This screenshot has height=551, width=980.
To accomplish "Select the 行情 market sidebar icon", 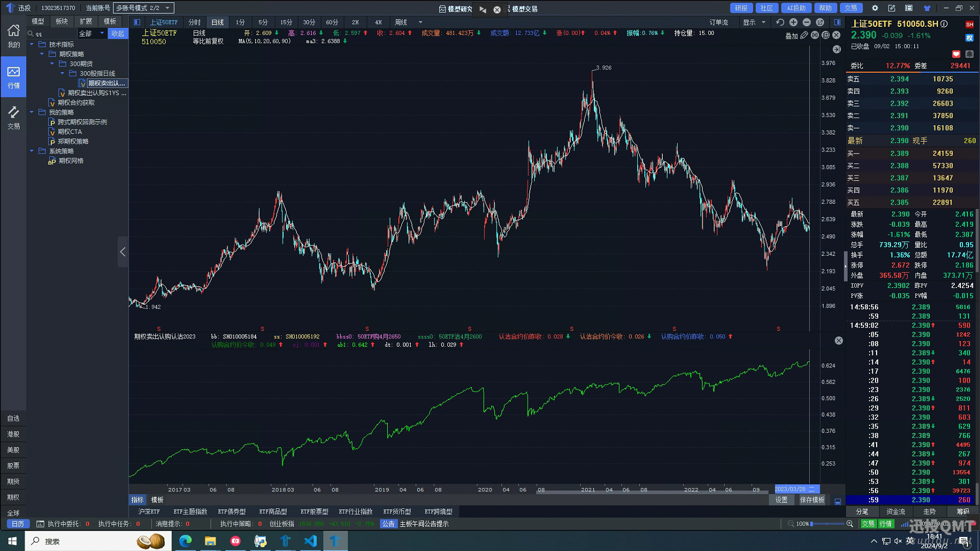I will click(x=13, y=77).
